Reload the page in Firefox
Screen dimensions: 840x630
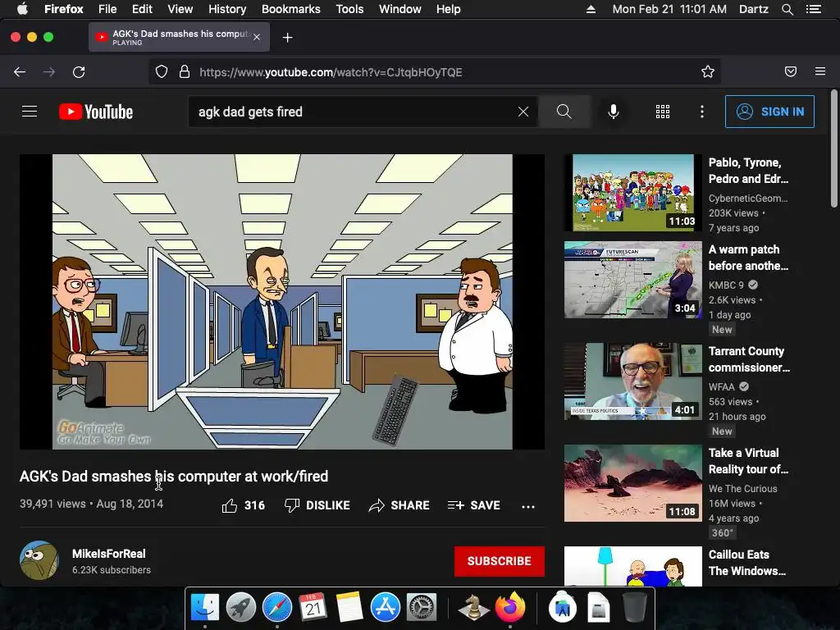tap(79, 72)
